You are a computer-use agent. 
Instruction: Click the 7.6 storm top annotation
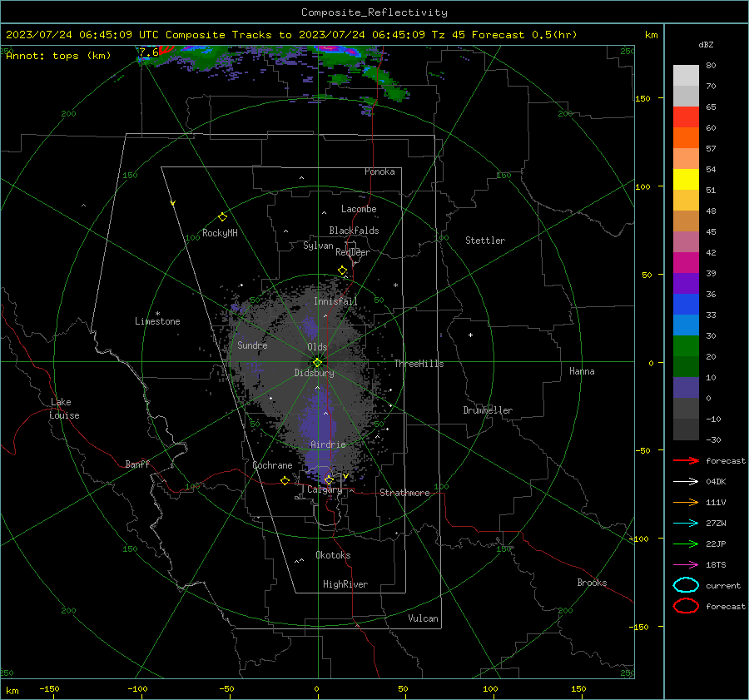[x=149, y=52]
